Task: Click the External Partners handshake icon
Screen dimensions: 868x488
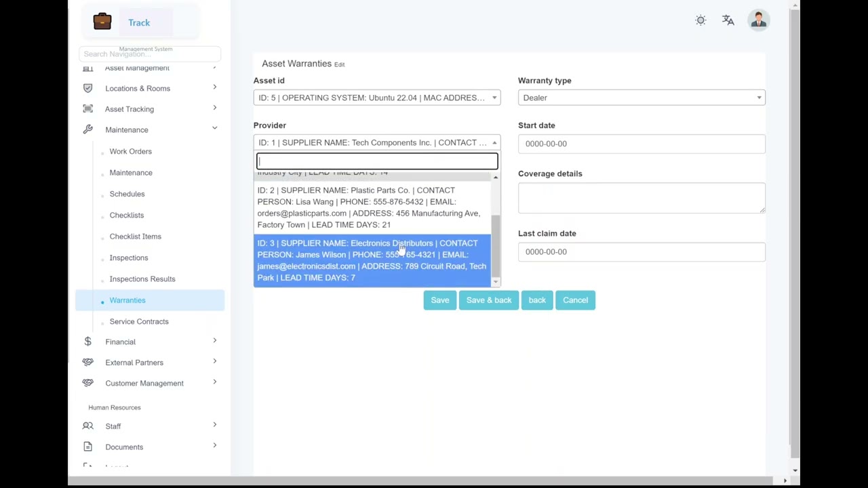Action: [x=87, y=362]
